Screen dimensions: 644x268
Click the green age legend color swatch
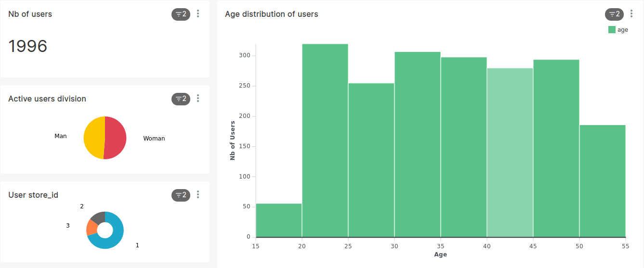tap(612, 30)
